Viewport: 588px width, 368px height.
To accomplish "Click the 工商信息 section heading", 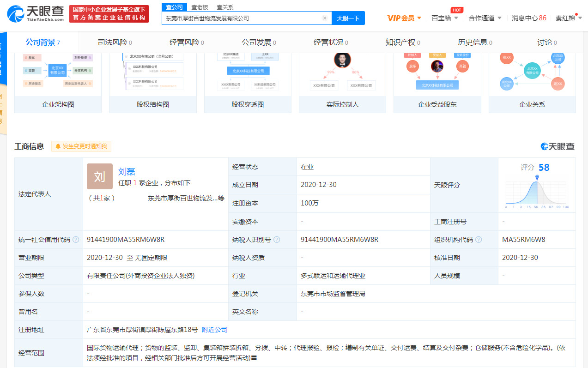I will (29, 146).
